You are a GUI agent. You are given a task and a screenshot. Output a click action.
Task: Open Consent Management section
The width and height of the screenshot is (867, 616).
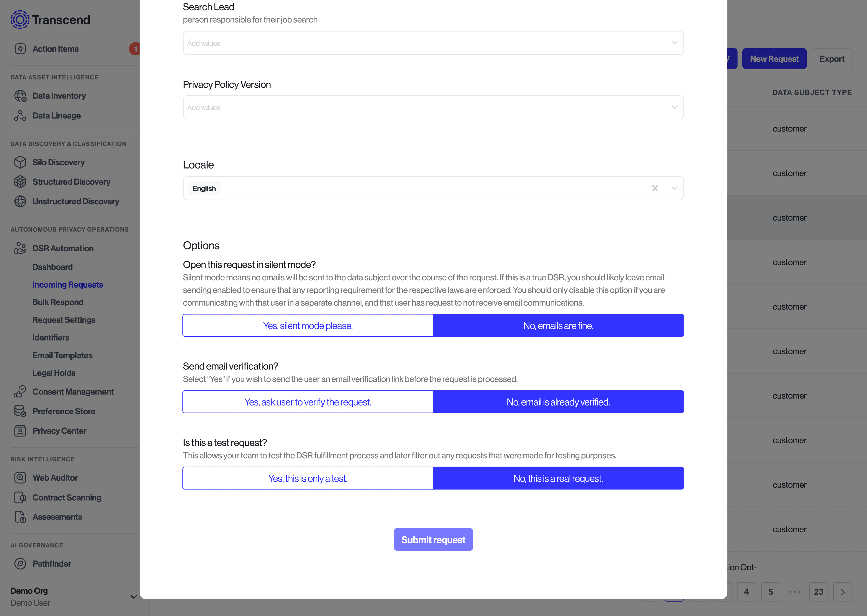tap(73, 391)
